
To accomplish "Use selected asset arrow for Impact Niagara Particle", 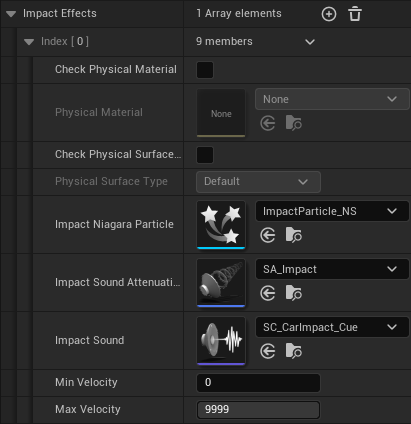I will [x=268, y=236].
